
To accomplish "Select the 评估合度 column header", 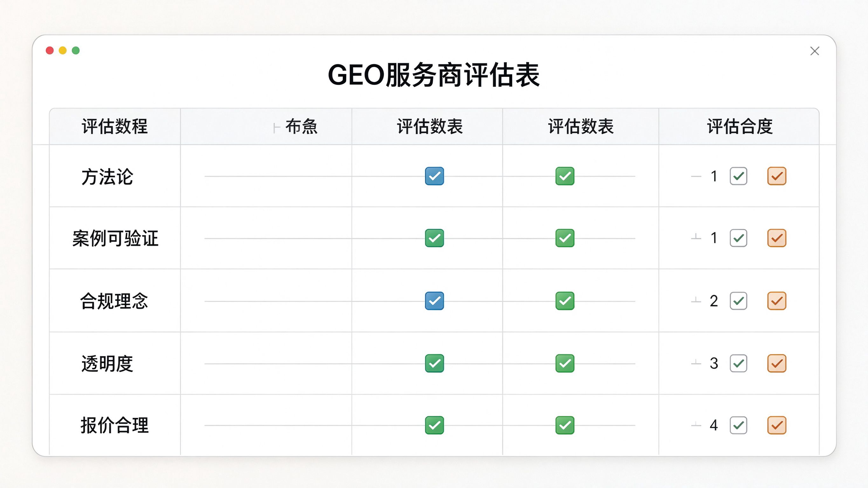I will 740,127.
